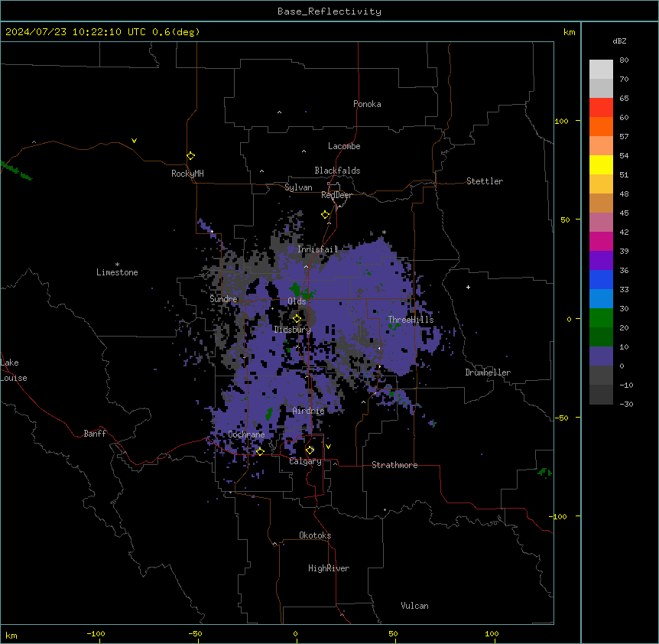Click the Ponoka city label
This screenshot has height=644, width=659.
(x=367, y=104)
